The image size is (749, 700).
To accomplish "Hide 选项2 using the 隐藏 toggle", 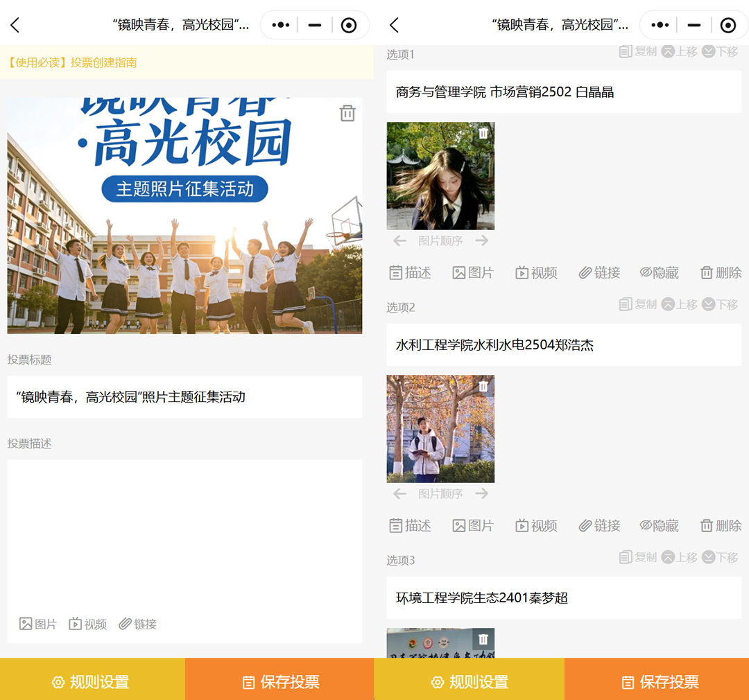I will 659,525.
